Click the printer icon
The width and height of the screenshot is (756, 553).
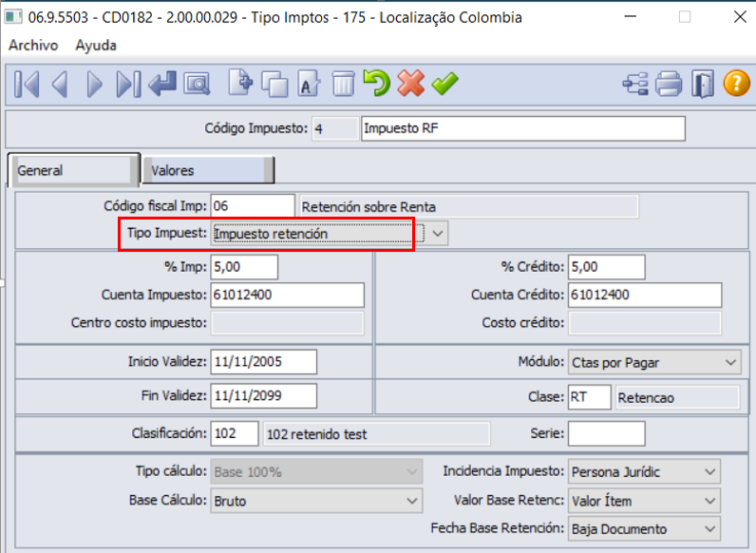coord(670,84)
